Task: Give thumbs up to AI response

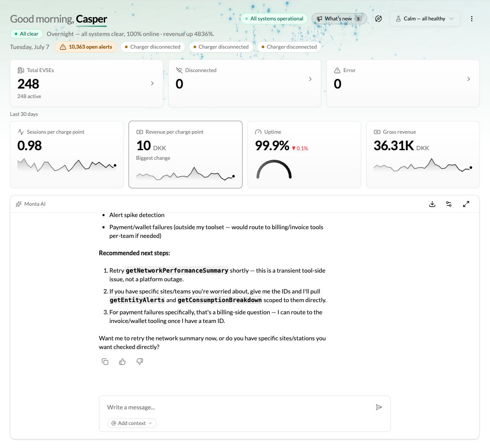Action: point(122,362)
